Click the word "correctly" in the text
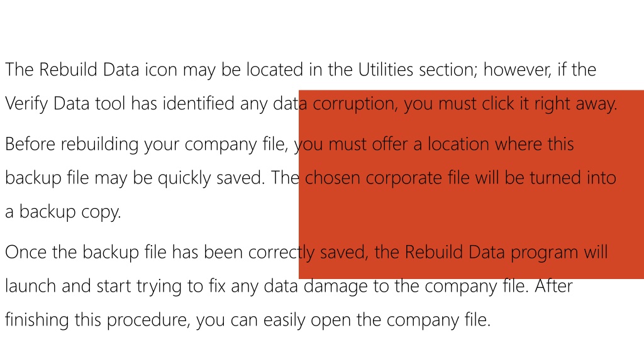The width and height of the screenshot is (644, 362). [281, 253]
